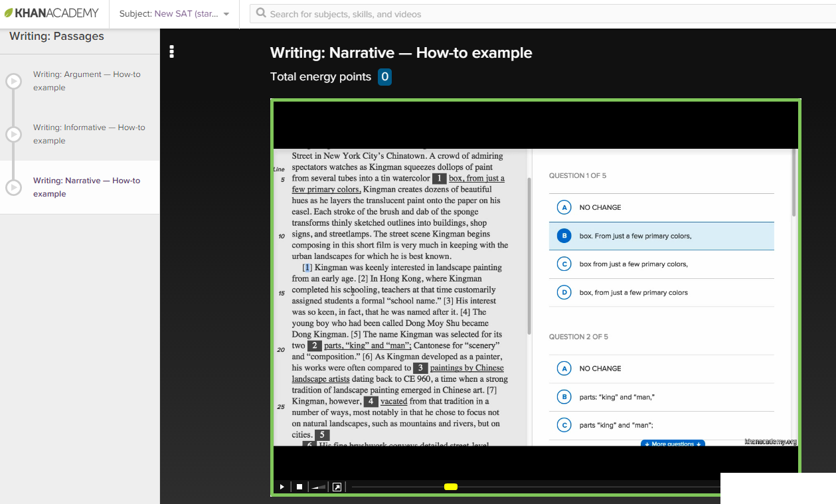Select answer A for Question 2

661,369
